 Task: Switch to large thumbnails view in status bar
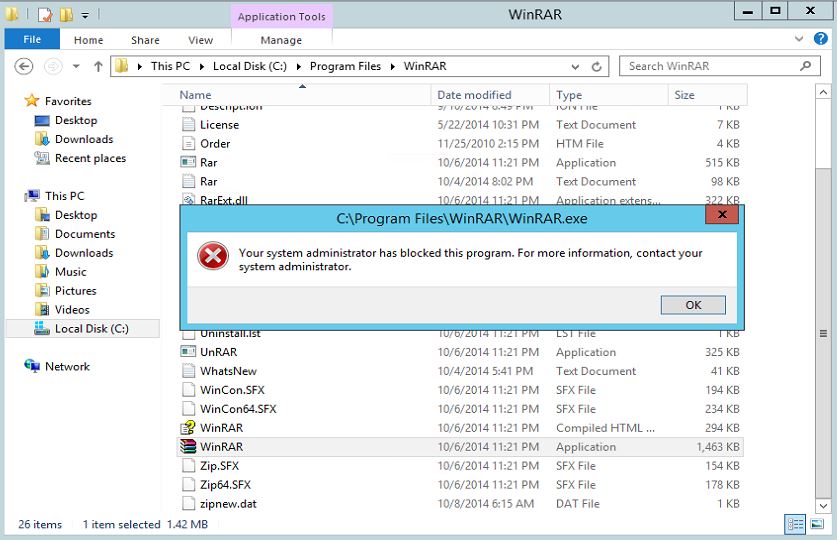[x=817, y=524]
